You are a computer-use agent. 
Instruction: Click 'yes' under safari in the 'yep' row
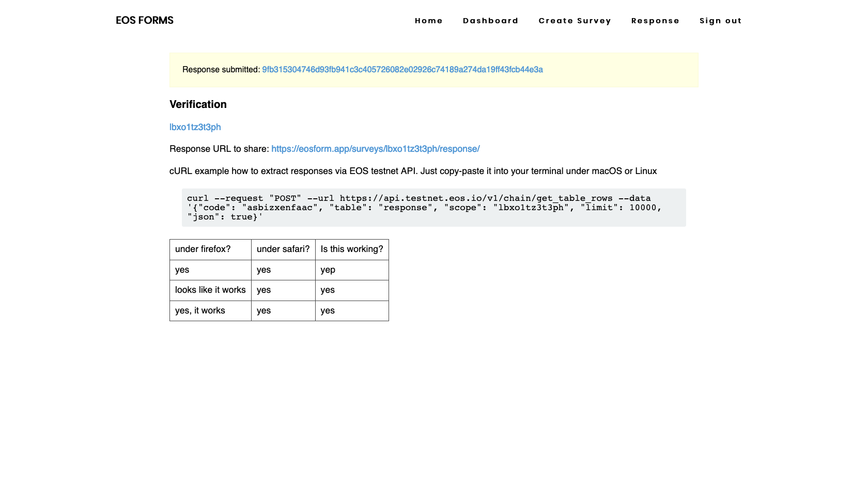pyautogui.click(x=283, y=270)
